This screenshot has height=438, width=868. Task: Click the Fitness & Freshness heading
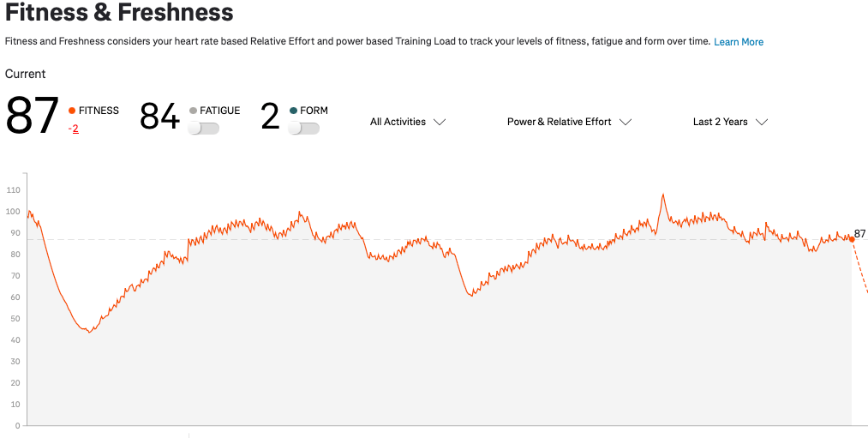click(x=119, y=13)
